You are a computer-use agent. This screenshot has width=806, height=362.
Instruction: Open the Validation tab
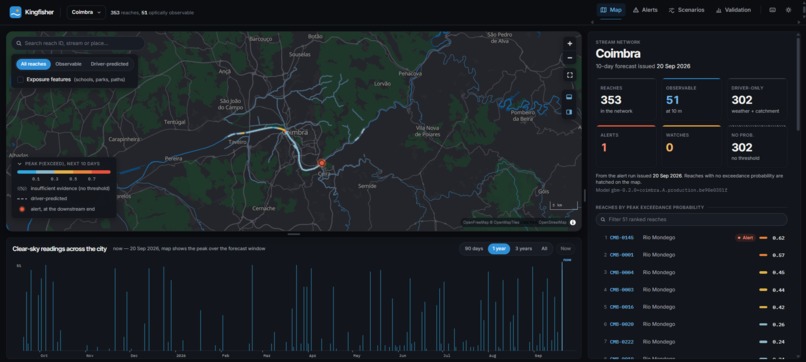click(733, 10)
